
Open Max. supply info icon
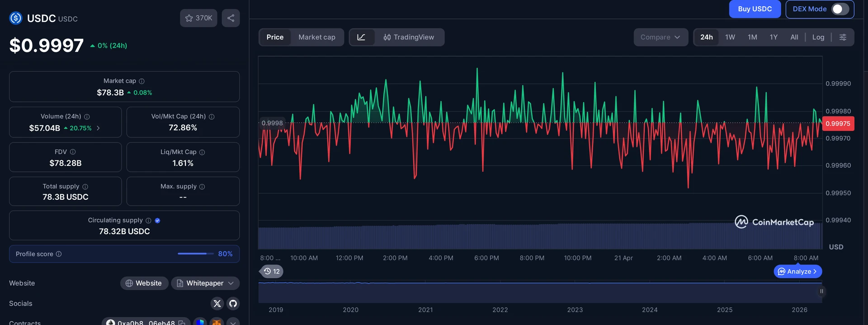(202, 187)
